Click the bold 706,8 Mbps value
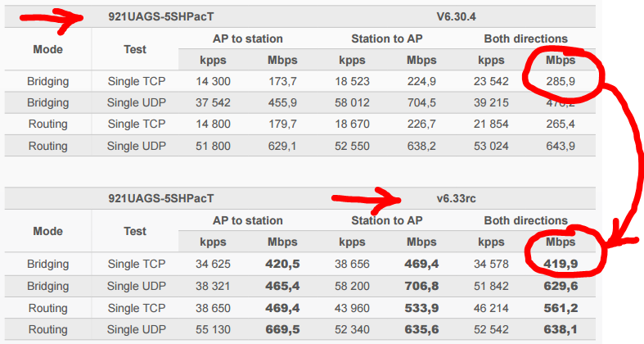Image resolution: width=644 pixels, height=344 pixels. point(421,286)
